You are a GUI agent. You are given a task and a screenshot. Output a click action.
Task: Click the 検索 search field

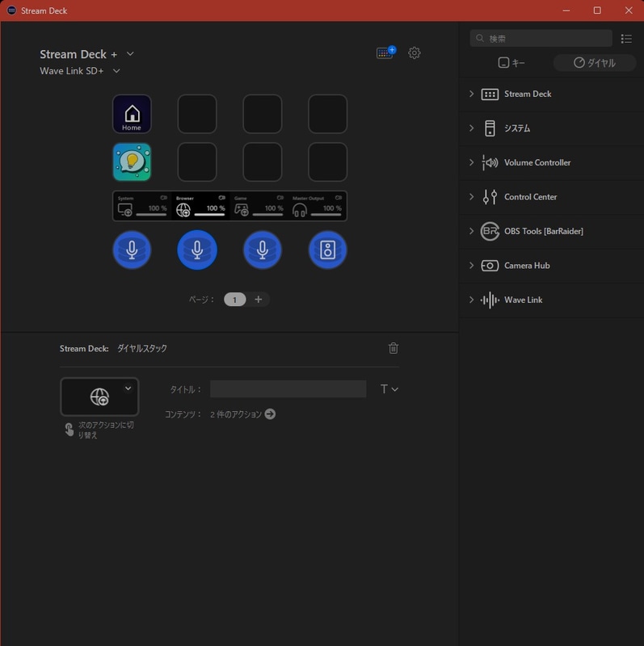(541, 38)
